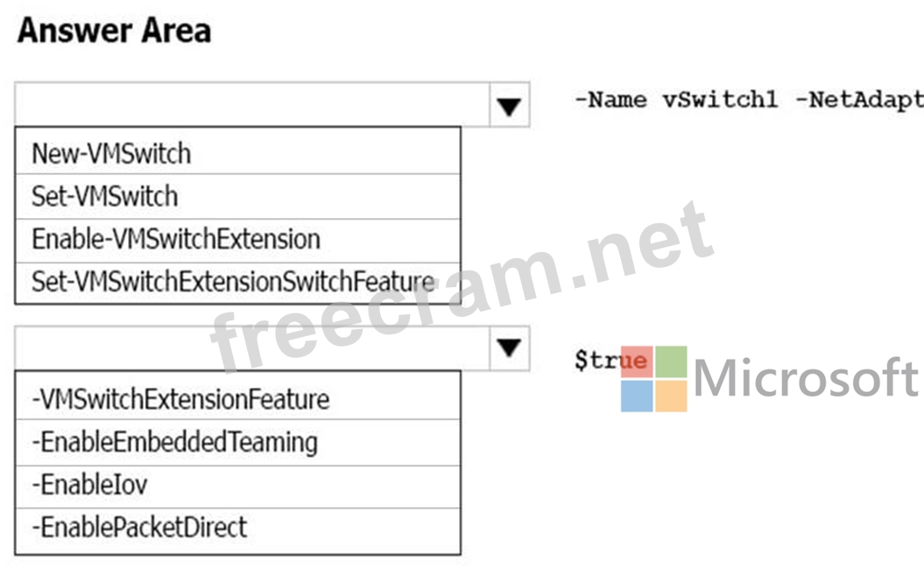Click the Microsoft wordmark text
924x583 pixels.
806,378
